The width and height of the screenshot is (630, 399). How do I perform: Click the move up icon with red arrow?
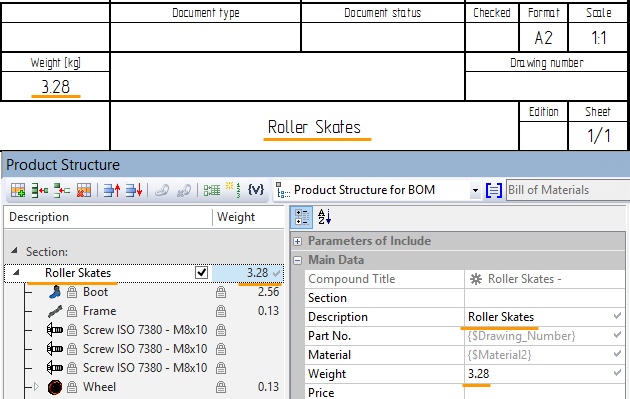pyautogui.click(x=112, y=190)
